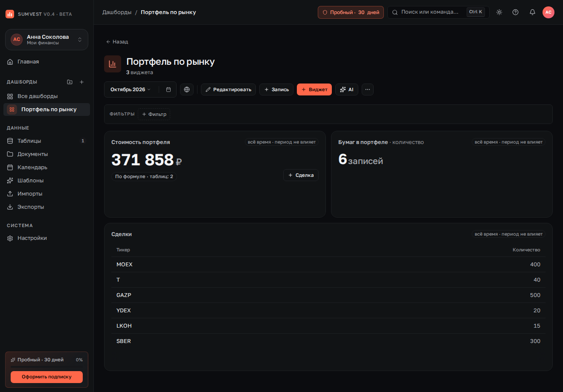The height and width of the screenshot is (392, 563).
Task: Click the globe icon in the toolbar
Action: pyautogui.click(x=187, y=89)
